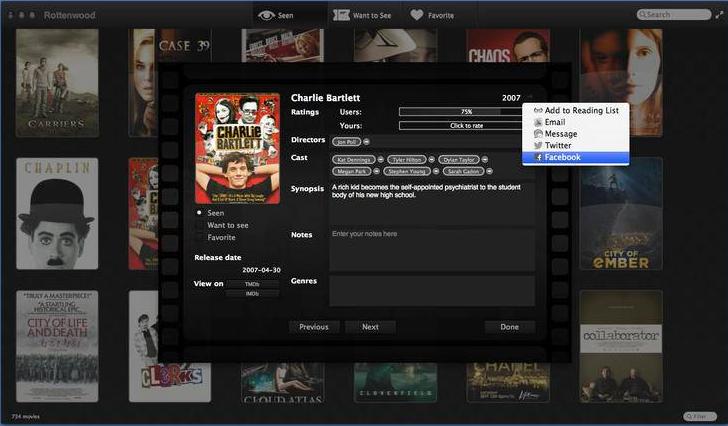The image size is (728, 426).
Task: Click the Megan Park cast tag
Action: click(352, 171)
